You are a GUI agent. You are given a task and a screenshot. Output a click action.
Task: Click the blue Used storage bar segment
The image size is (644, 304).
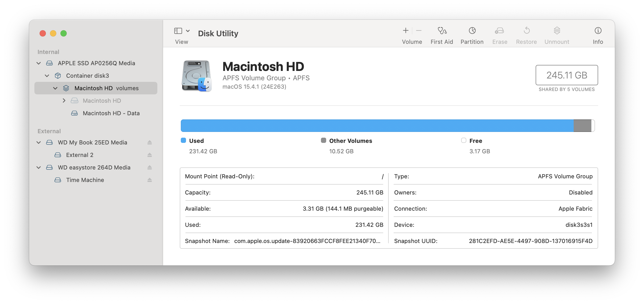click(x=377, y=126)
